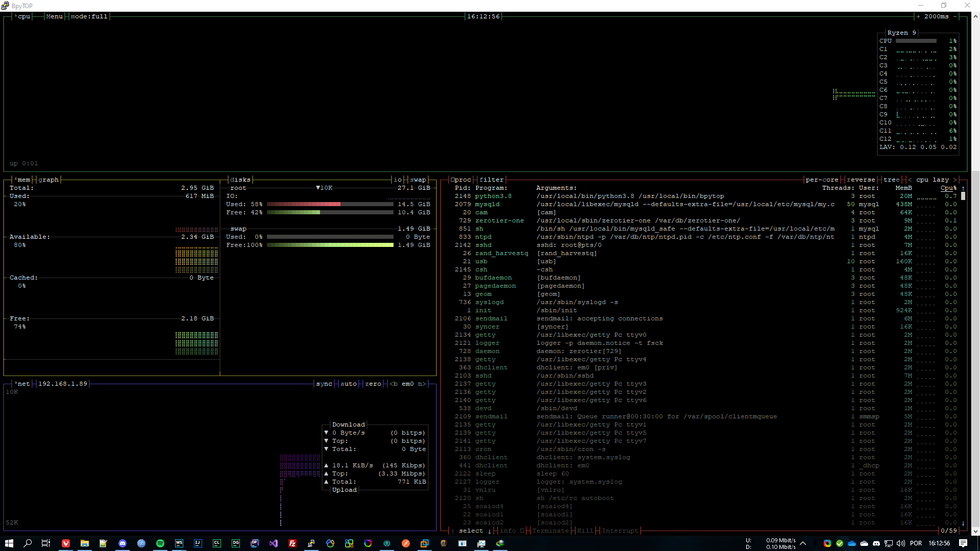Click Interrupt for selected process
980x551 pixels.
click(620, 531)
